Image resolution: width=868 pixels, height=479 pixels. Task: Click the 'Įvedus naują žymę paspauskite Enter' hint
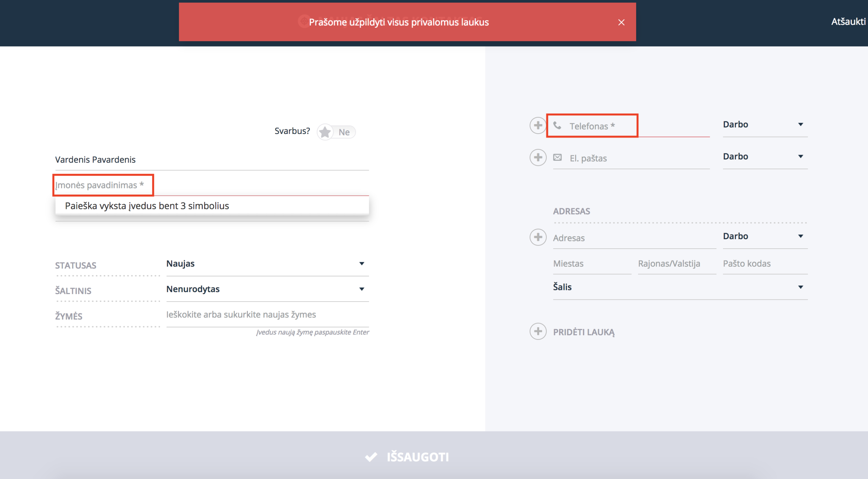[312, 332]
